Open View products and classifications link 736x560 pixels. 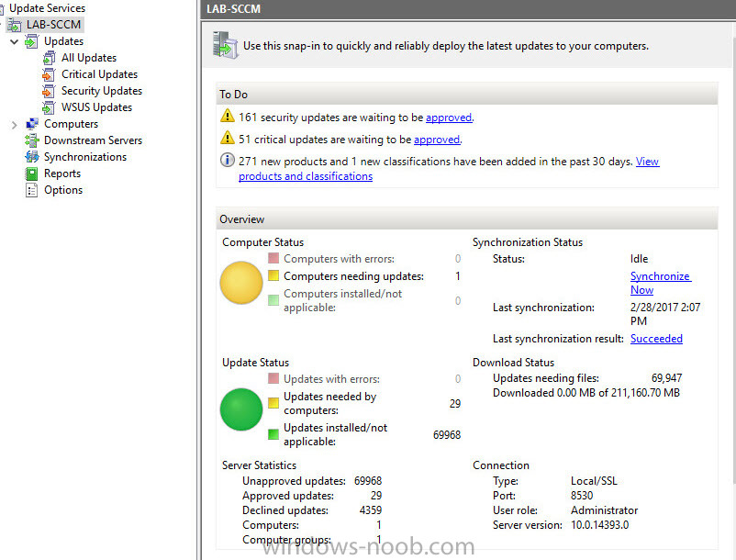[x=306, y=176]
